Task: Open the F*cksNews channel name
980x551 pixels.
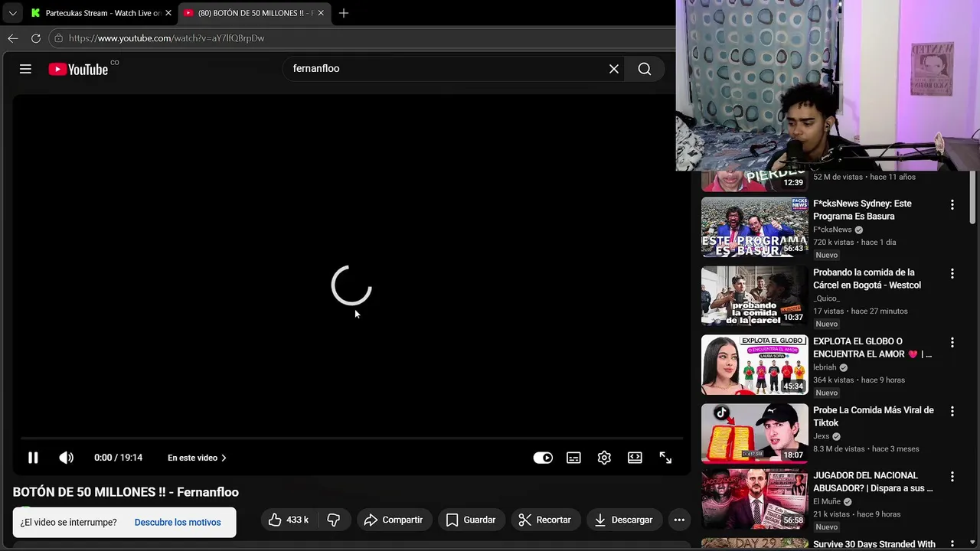Action: coord(832,230)
